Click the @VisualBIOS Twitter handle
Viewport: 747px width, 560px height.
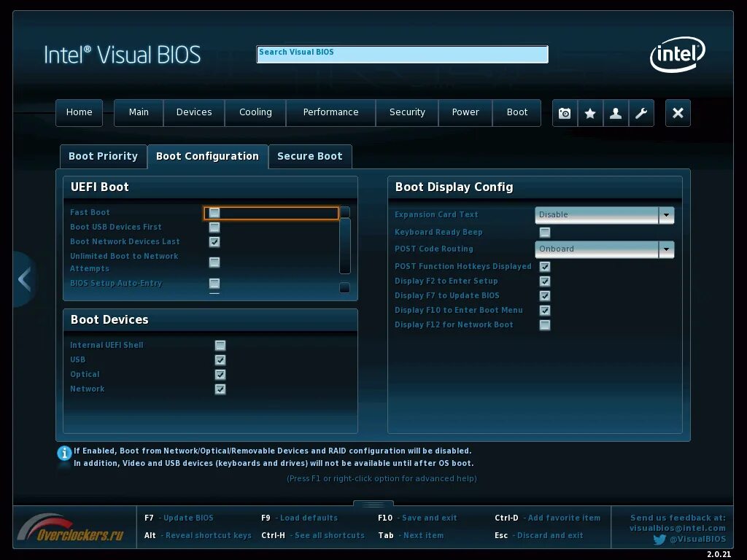click(x=698, y=540)
